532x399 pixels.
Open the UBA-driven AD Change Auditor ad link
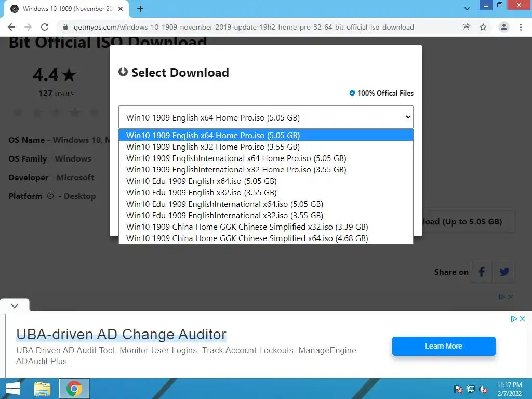coord(121,334)
